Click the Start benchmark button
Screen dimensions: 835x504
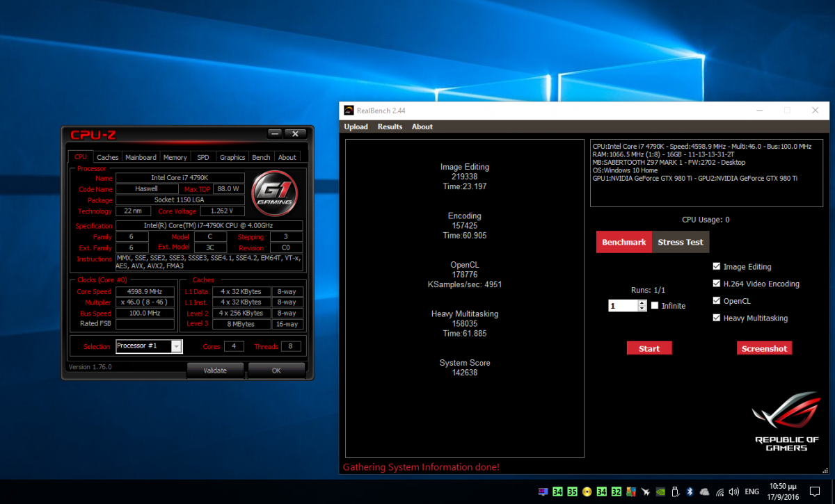coord(649,348)
